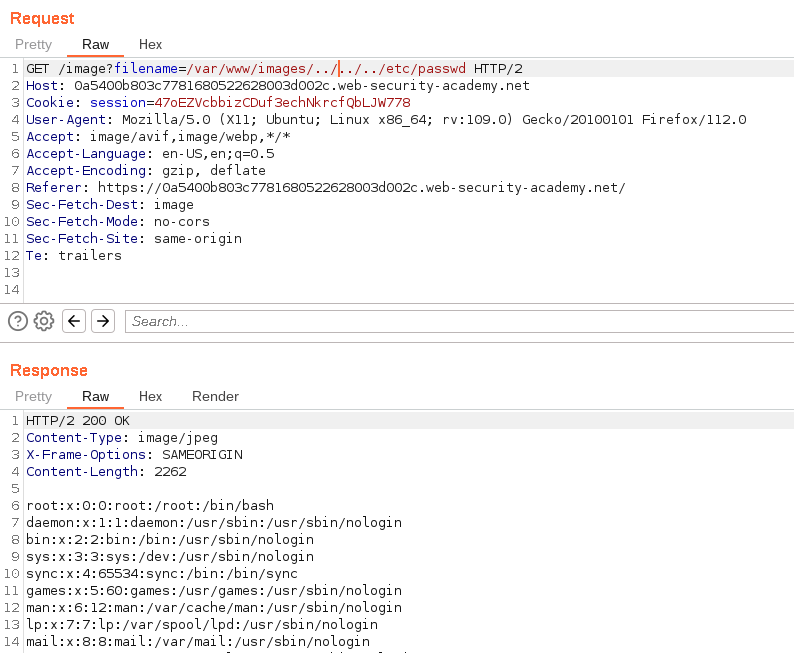The height and width of the screenshot is (653, 794).
Task: Click the Content-Type image/jpeg header
Action: 122,438
